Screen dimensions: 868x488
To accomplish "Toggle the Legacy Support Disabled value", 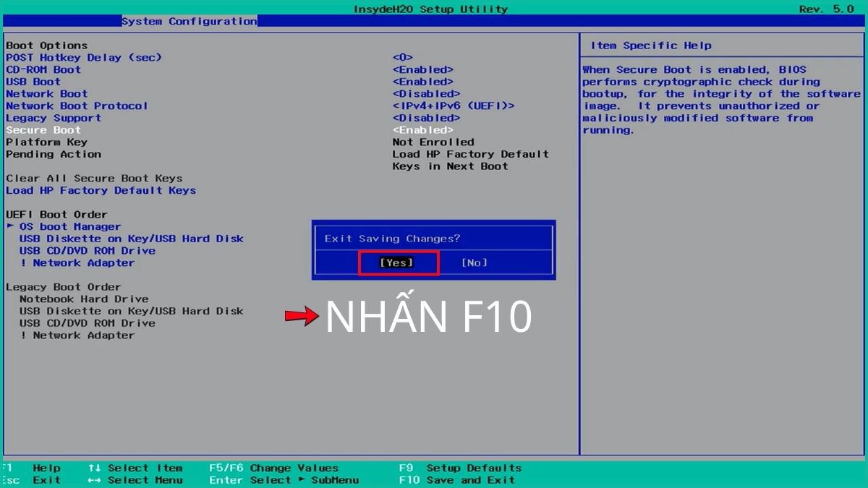I will (427, 118).
